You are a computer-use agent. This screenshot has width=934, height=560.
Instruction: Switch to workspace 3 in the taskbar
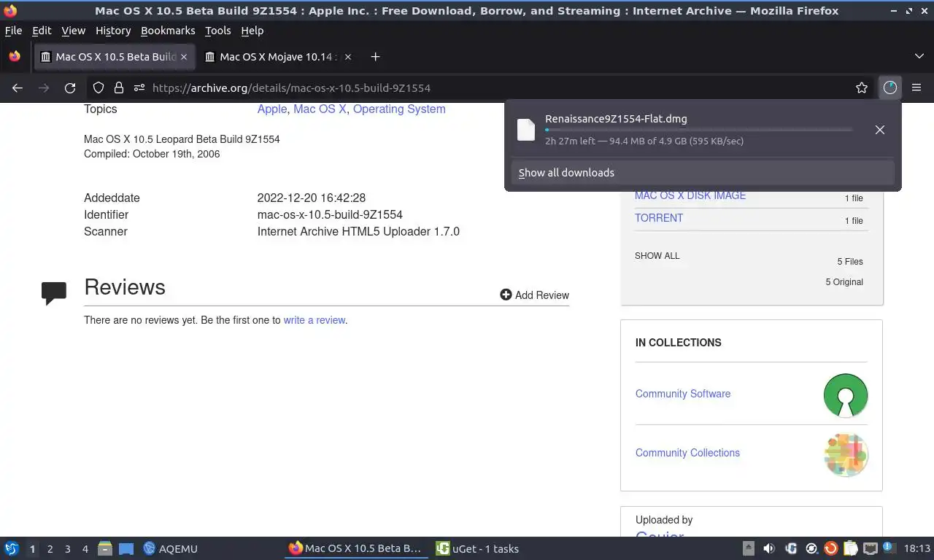point(67,549)
